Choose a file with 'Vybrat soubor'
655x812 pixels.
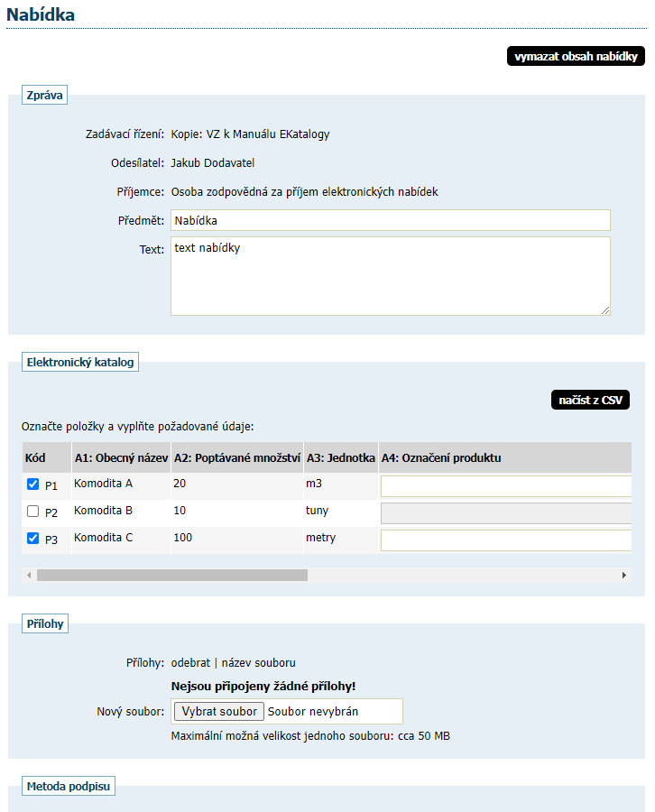pos(219,711)
